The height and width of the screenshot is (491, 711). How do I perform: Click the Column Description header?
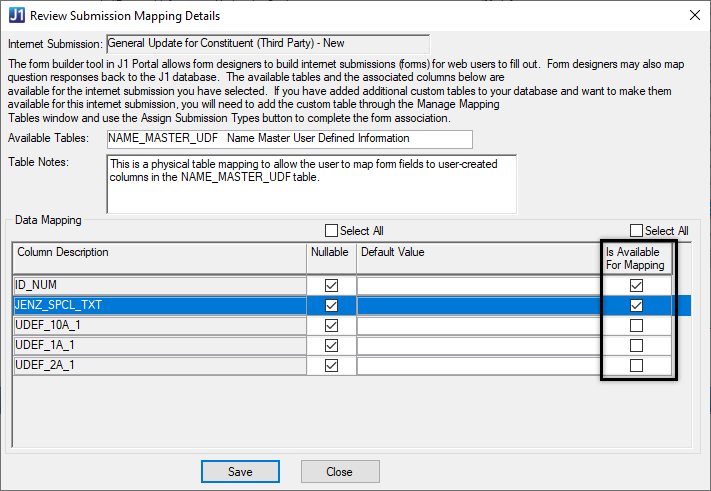tap(160, 258)
